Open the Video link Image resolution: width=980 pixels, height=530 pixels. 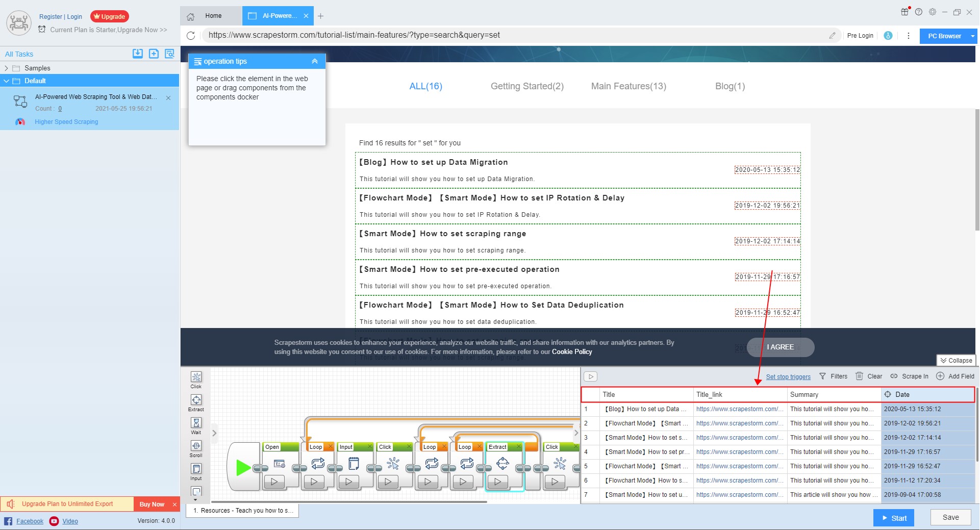(70, 521)
